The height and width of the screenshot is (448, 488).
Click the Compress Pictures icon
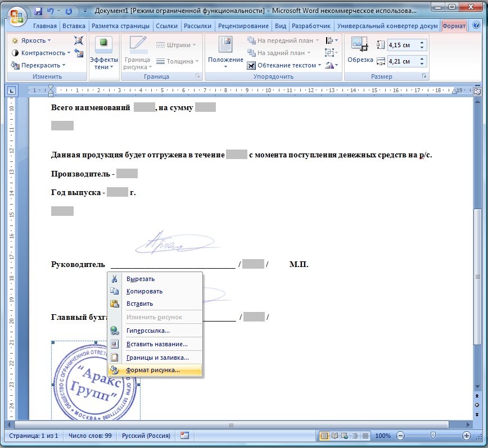tap(78, 40)
